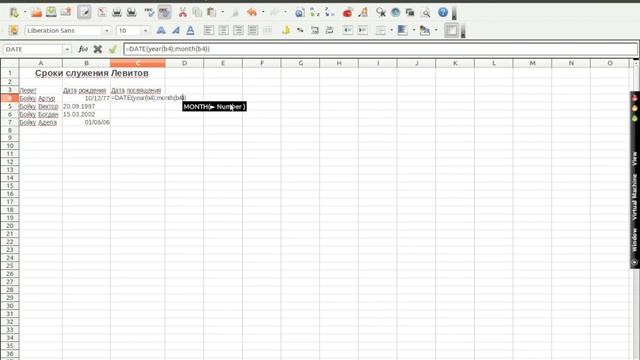Center the cell contents horizontally
The width and height of the screenshot is (640, 360).
click(223, 30)
